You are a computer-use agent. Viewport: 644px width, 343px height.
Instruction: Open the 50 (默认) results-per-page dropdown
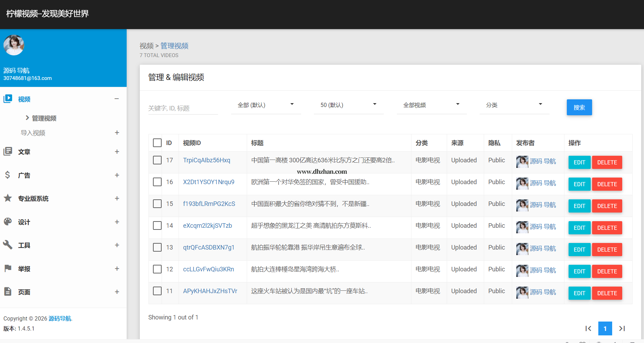(x=348, y=105)
